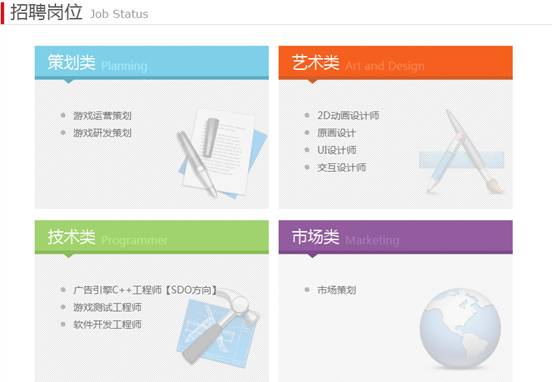Click the pen and paper Planning icon

tap(221, 153)
